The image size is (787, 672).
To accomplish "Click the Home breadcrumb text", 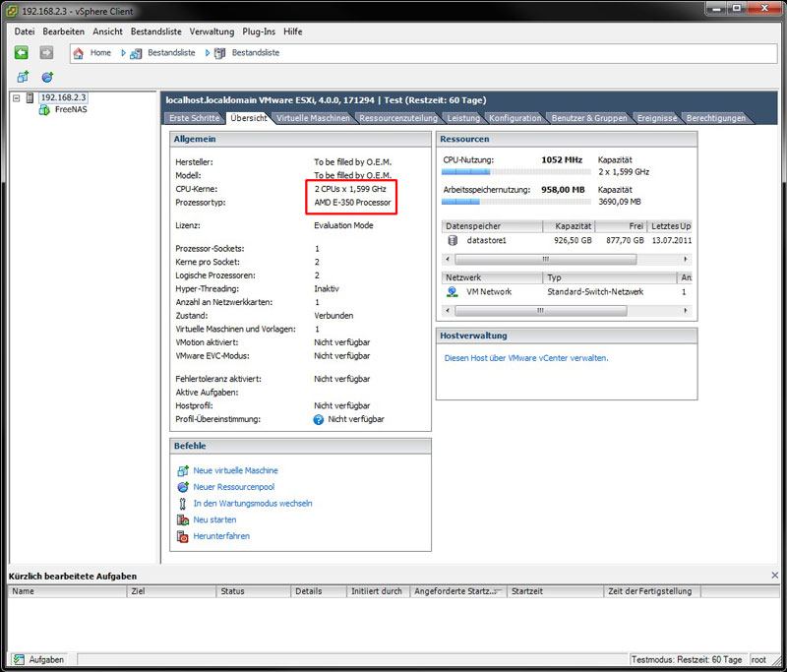I will [100, 53].
